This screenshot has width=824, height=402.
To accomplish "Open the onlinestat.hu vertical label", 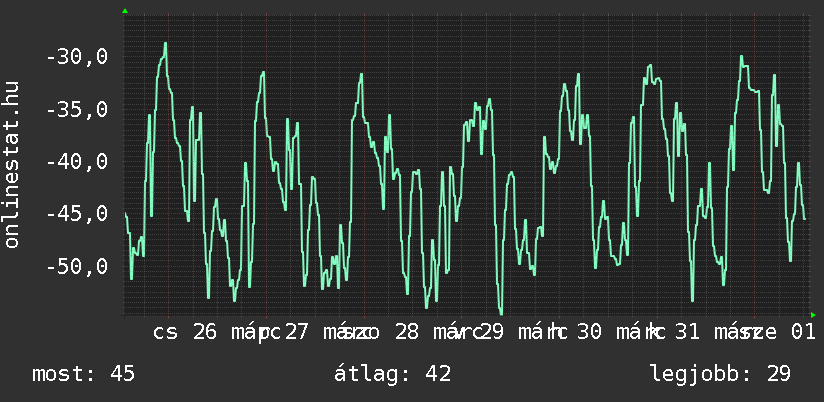I will (x=12, y=166).
